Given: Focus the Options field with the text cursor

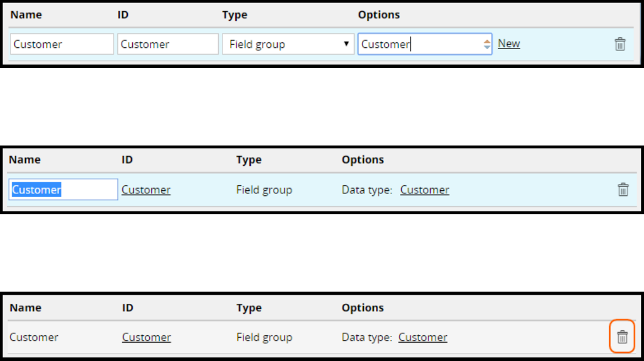Looking at the screenshot, I should pos(419,44).
